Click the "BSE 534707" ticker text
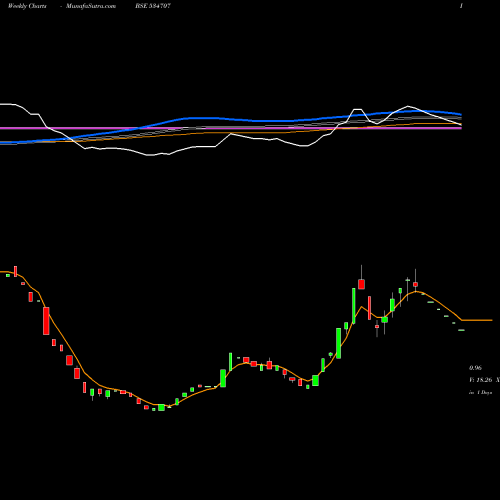This screenshot has width=500, height=500. [153, 6]
